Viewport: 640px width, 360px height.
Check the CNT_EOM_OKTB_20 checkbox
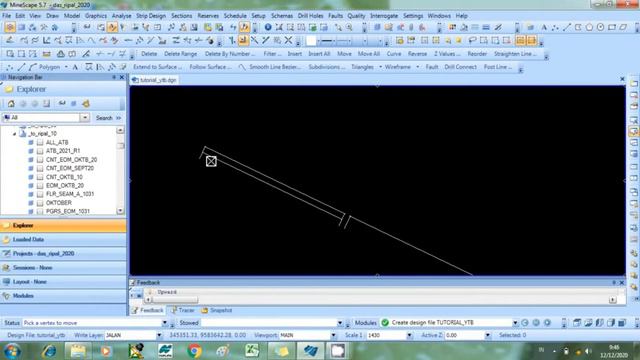click(x=40, y=160)
